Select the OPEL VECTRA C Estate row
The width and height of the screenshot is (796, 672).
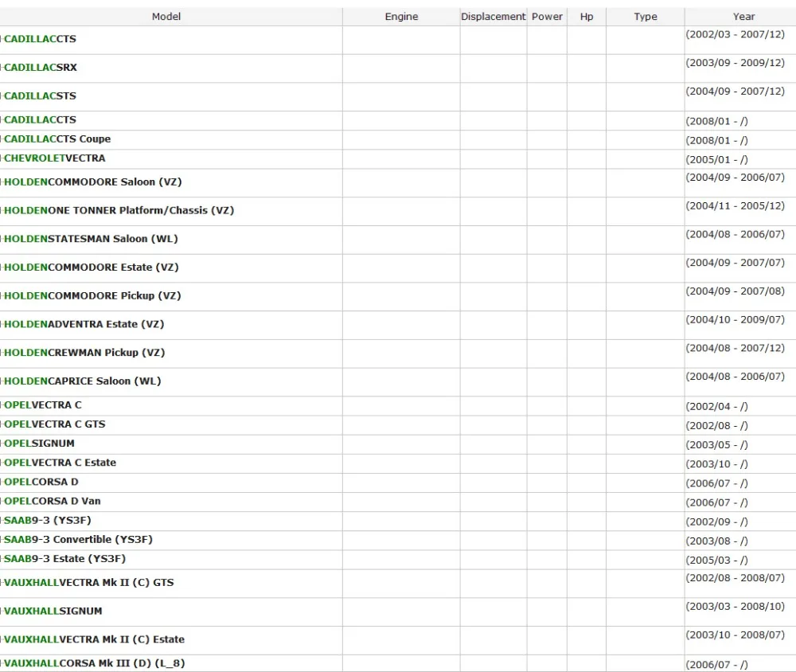[398, 463]
